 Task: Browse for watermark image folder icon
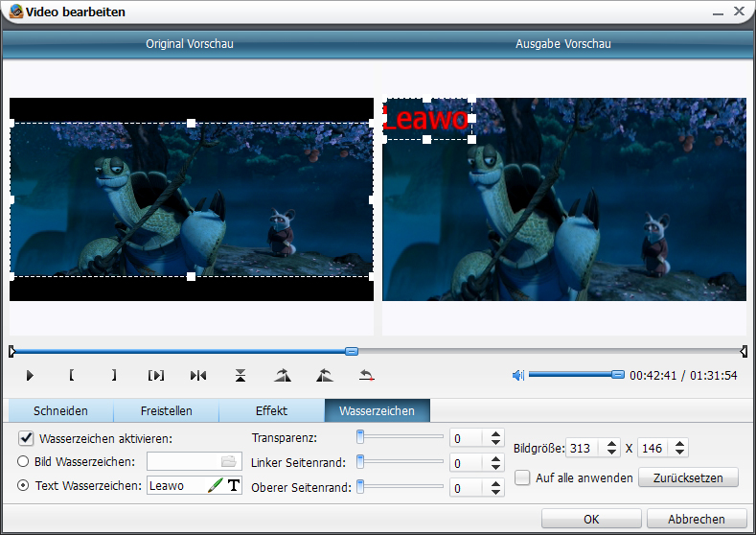228,462
